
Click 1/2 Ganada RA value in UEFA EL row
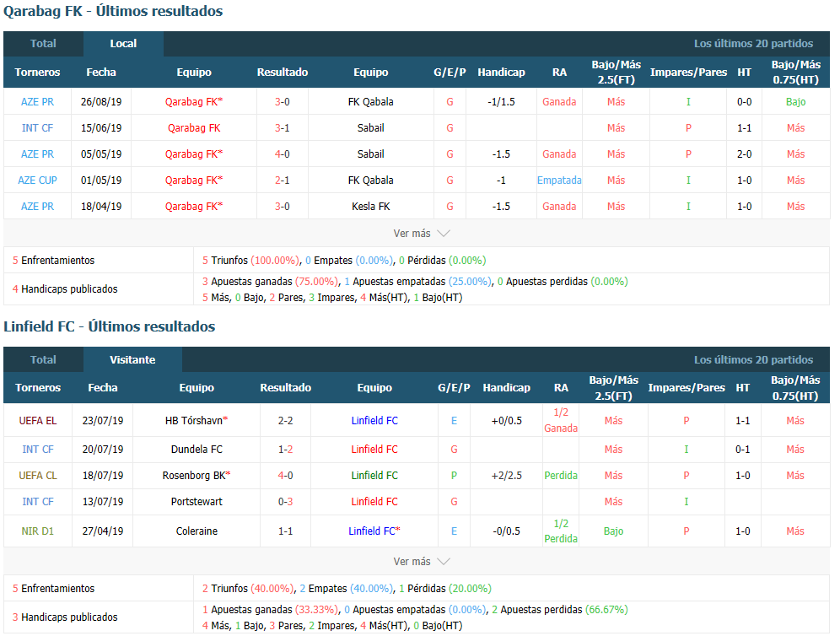561,421
